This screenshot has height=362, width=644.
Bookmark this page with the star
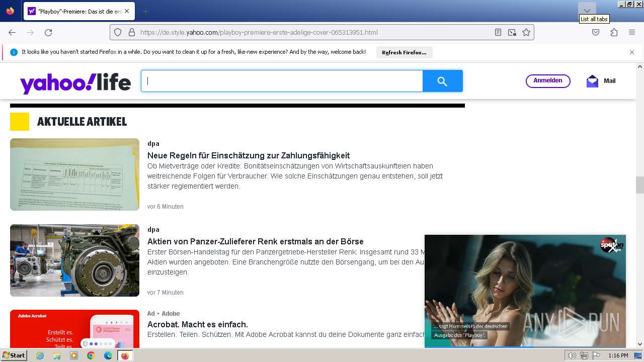tap(526, 32)
